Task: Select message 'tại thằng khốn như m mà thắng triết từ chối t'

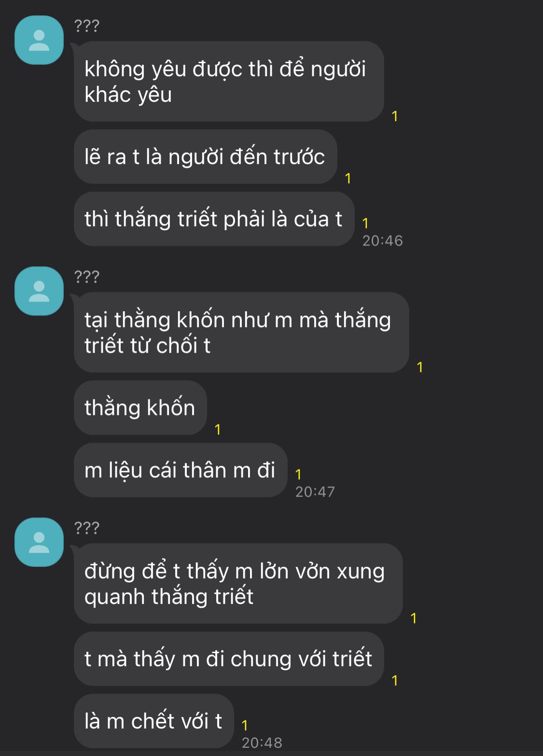Action: [x=241, y=332]
